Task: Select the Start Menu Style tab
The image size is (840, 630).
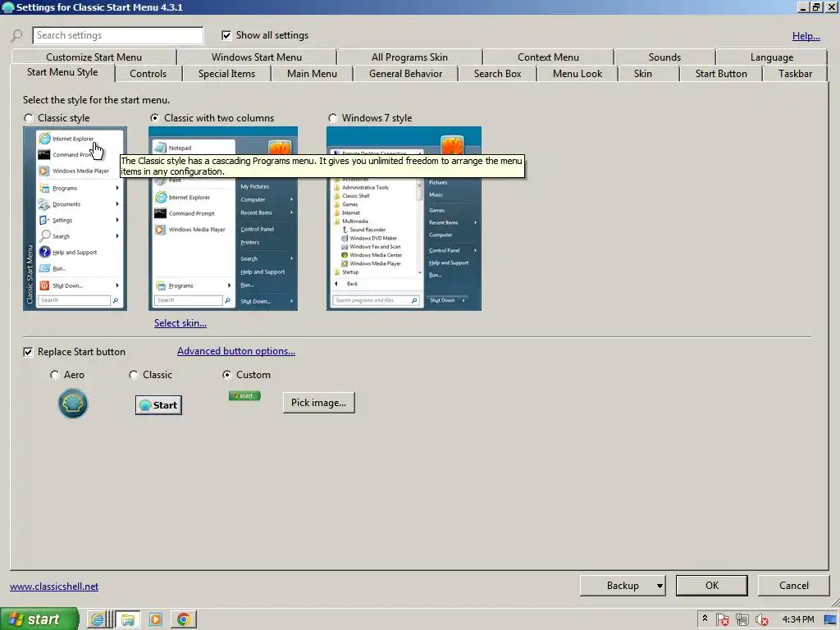Action: 62,72
